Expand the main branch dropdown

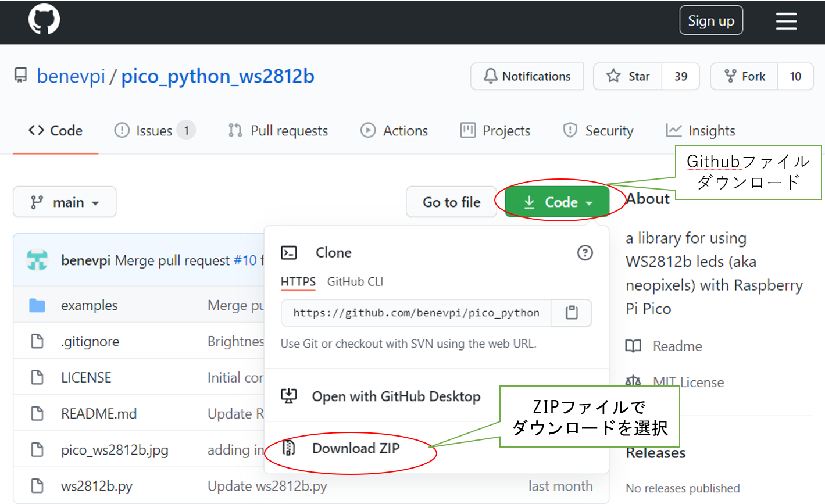[65, 202]
